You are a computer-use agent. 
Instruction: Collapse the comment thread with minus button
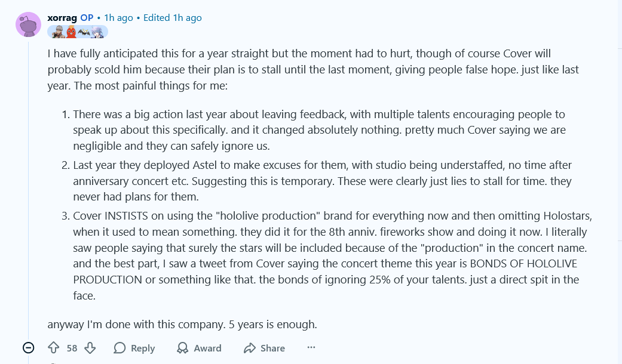(x=28, y=348)
